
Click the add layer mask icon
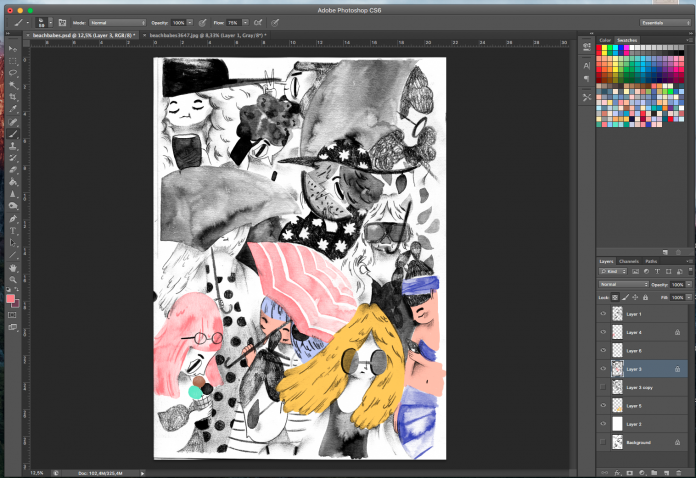629,473
